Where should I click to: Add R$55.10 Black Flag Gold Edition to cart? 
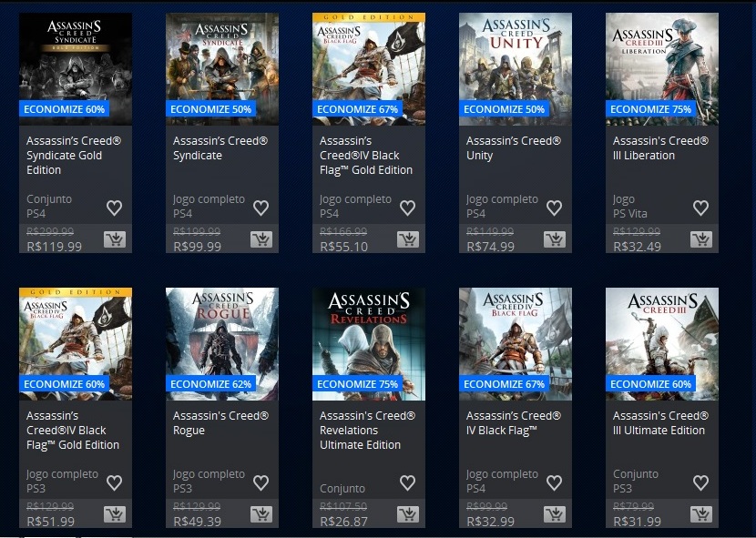point(408,239)
